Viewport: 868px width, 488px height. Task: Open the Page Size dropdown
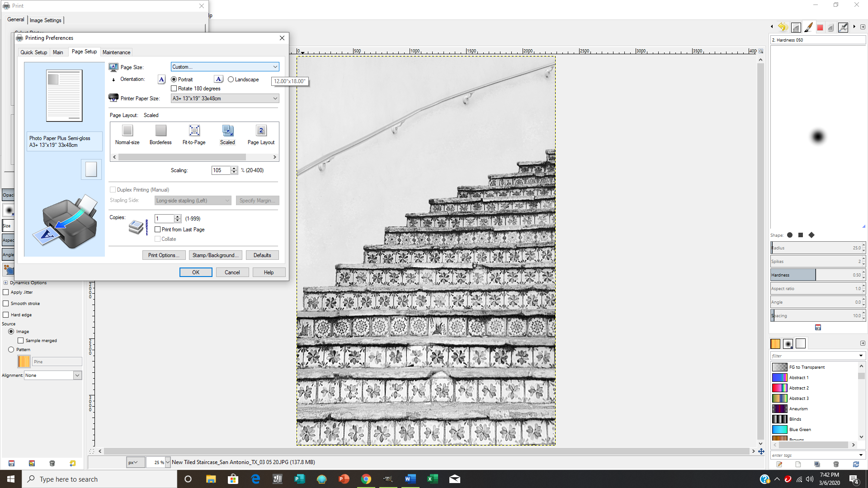tap(225, 67)
